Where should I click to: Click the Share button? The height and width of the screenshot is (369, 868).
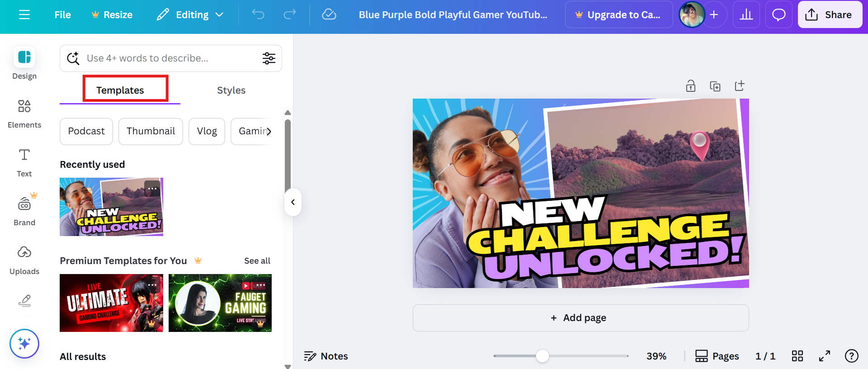point(830,15)
